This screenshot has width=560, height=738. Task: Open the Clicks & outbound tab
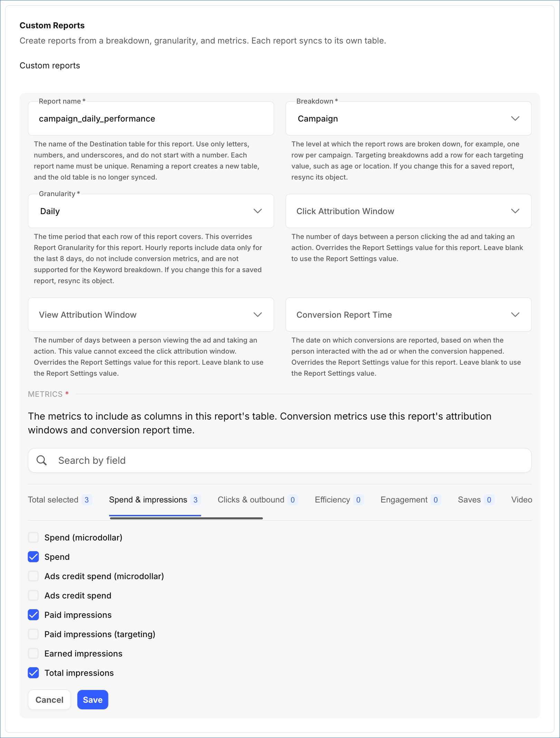[258, 500]
